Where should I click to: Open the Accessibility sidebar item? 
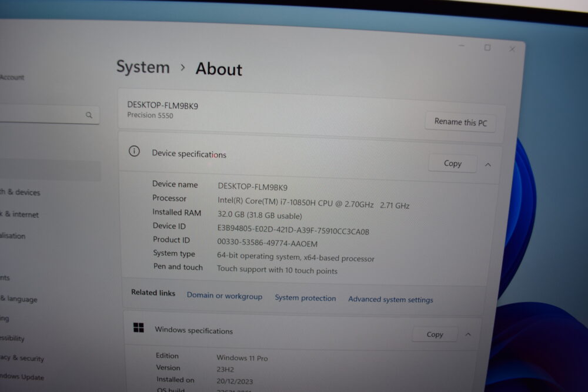(x=12, y=339)
